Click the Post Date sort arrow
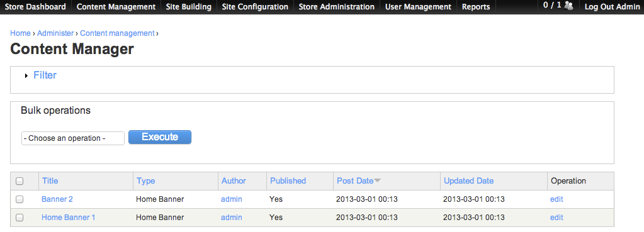Viewport: 644px width, 232px height. point(378,181)
